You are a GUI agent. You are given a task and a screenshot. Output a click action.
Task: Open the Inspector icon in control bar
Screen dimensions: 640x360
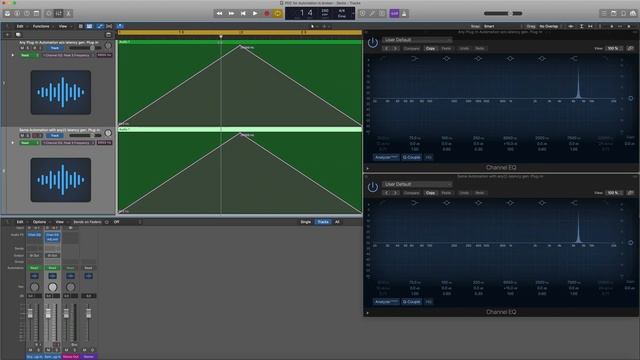(x=17, y=13)
